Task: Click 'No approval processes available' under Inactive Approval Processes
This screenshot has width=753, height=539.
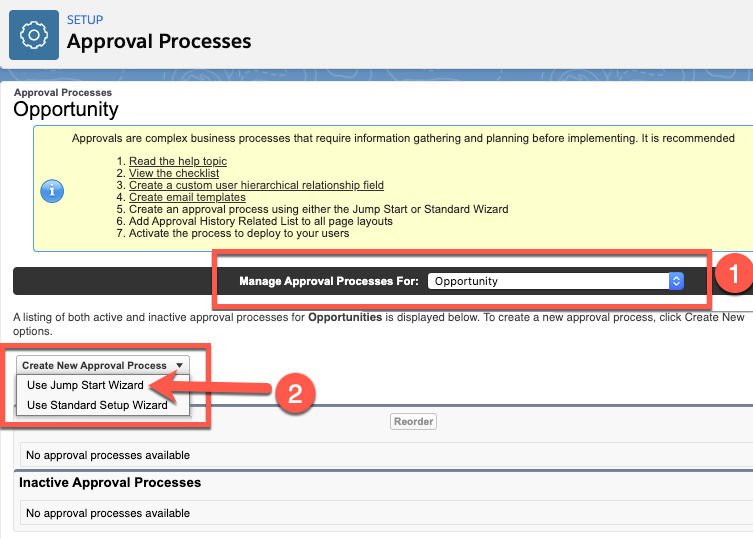Action: coord(108,513)
